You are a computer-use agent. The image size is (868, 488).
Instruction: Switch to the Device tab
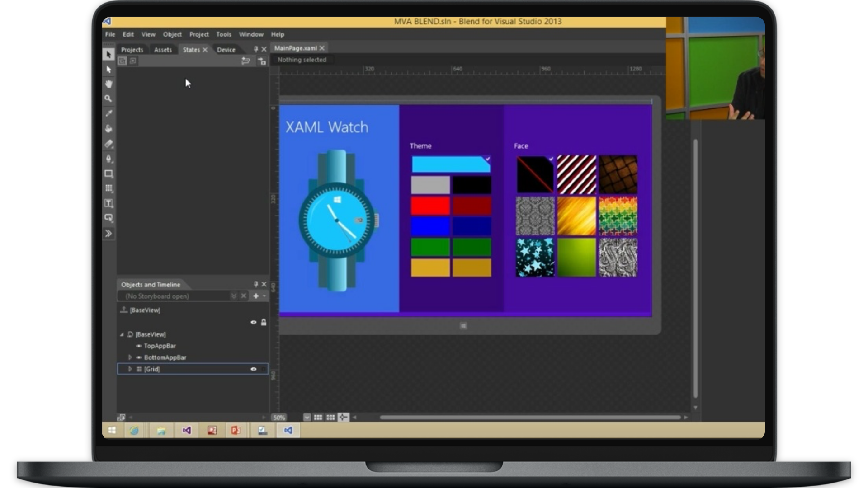[x=226, y=50]
